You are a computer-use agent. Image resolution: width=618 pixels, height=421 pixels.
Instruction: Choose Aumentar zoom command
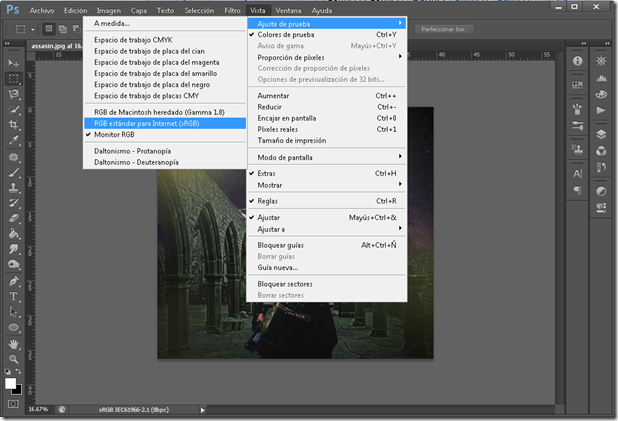[x=327, y=96]
